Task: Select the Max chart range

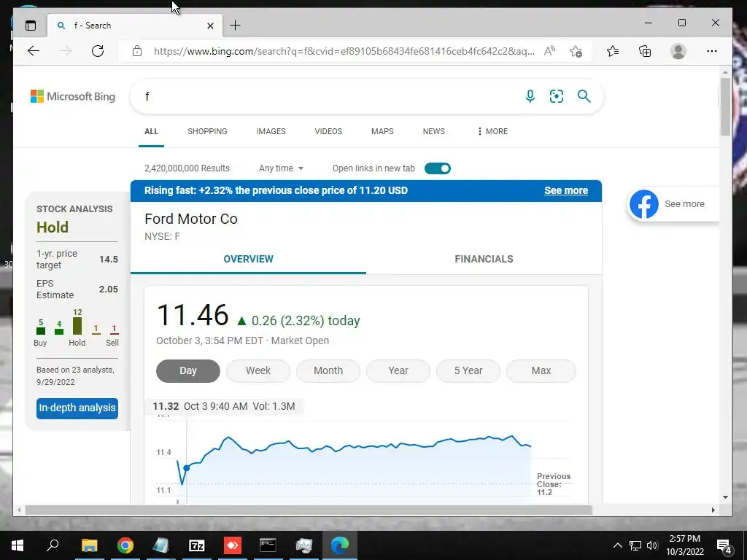Action: [541, 370]
